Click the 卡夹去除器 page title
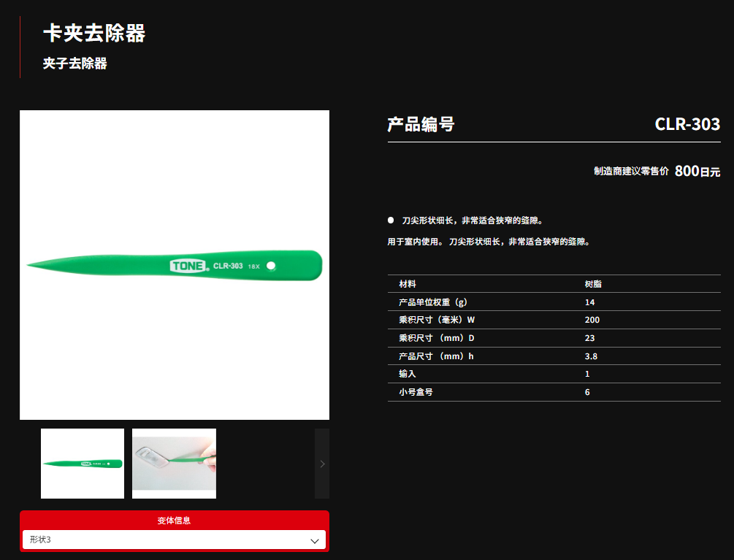The width and height of the screenshot is (734, 560). click(94, 34)
